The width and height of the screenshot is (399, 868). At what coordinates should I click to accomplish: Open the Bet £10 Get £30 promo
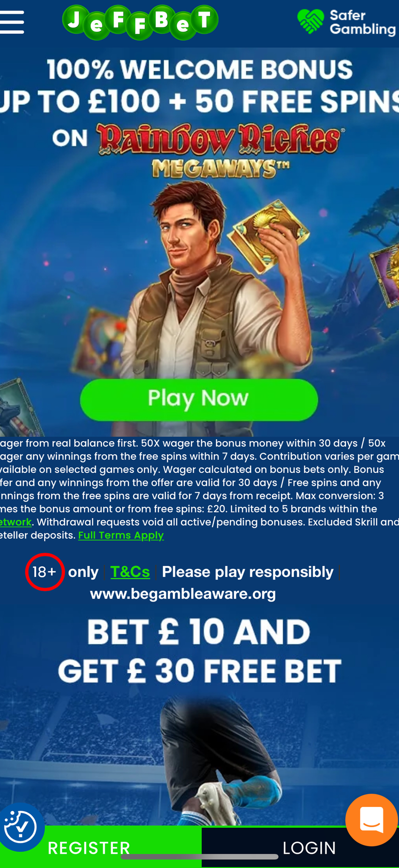click(x=199, y=651)
